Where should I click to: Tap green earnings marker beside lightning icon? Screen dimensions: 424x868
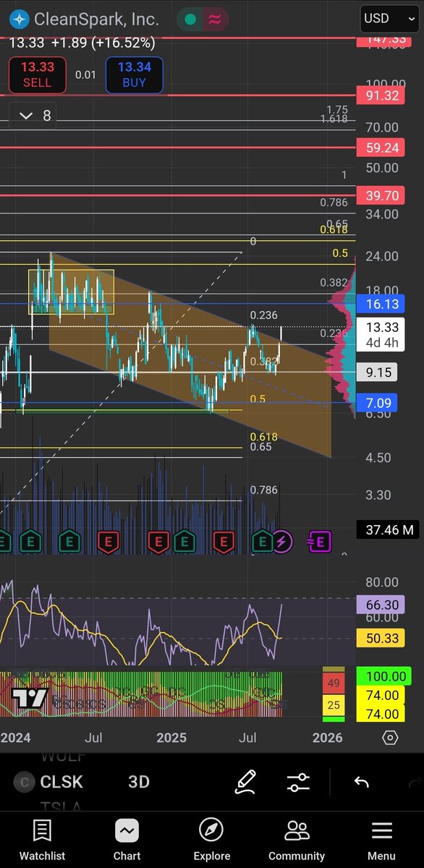(x=261, y=540)
